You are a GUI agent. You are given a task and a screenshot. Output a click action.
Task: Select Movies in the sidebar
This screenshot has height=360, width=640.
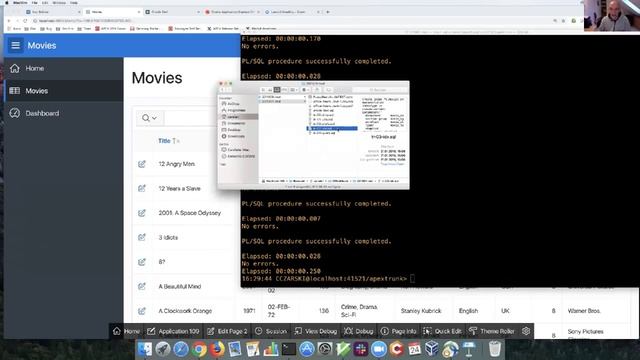point(63,91)
